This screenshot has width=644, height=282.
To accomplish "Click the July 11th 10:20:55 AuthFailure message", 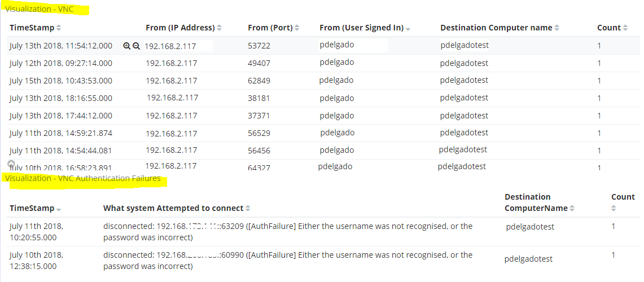I will coord(288,232).
